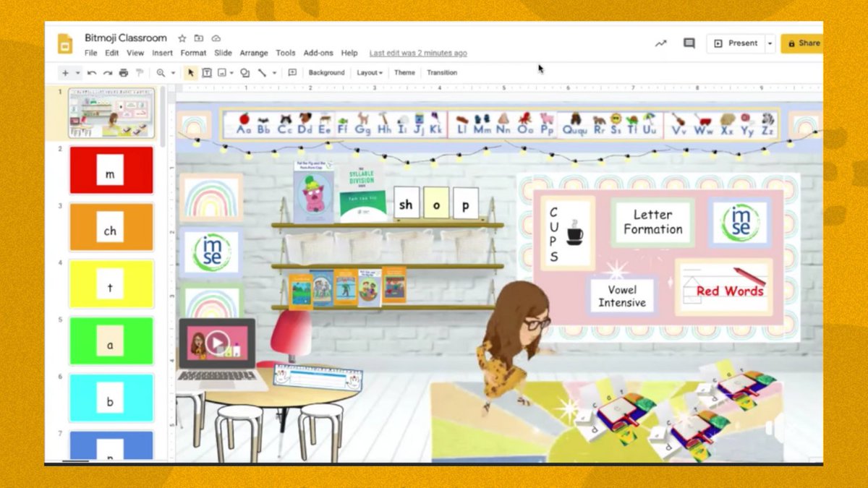Open the Layout dropdown

pos(370,73)
